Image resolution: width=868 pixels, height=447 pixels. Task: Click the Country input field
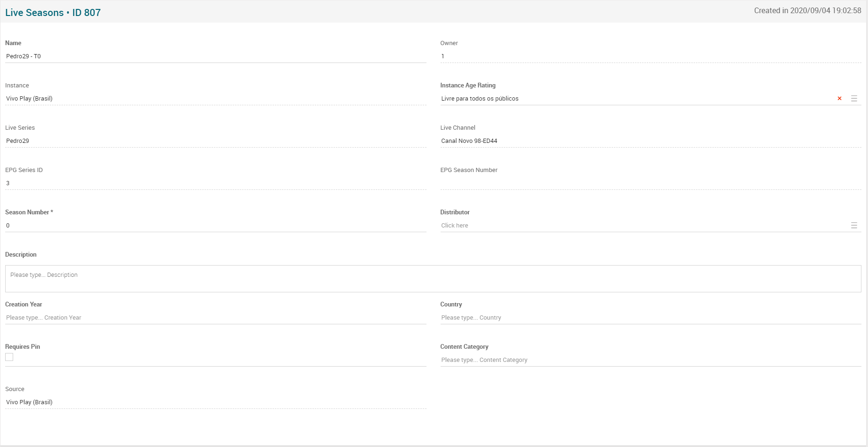(x=650, y=318)
